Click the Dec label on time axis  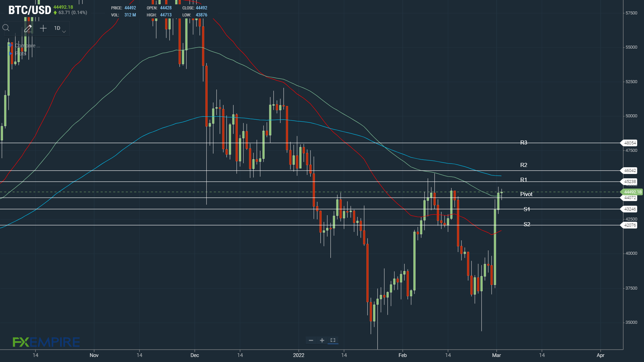195,355
